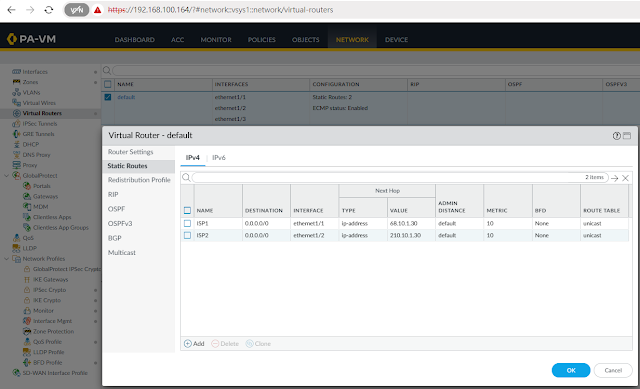Click the VLANs icon in sidebar
The image size is (640, 389).
coord(16,93)
